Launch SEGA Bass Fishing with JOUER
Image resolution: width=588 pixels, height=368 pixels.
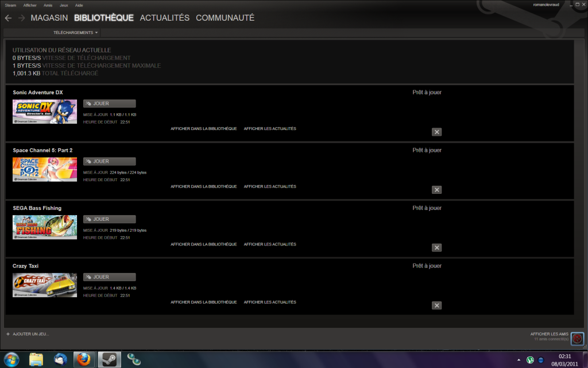click(110, 219)
